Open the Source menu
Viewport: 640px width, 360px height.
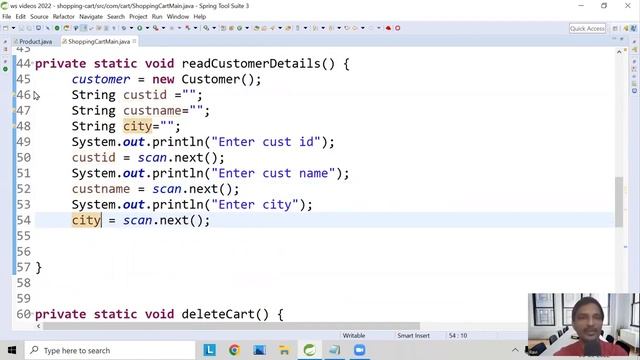coord(39,17)
